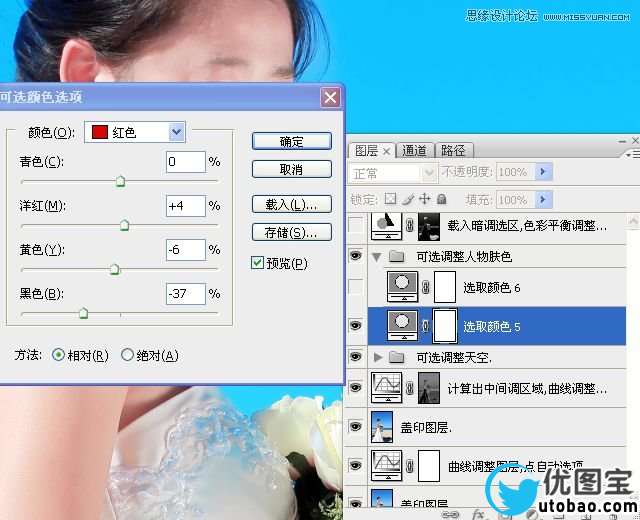Image resolution: width=640 pixels, height=520 pixels.
Task: Click the link icon on 计算出中间调区域 layer
Action: [410, 388]
